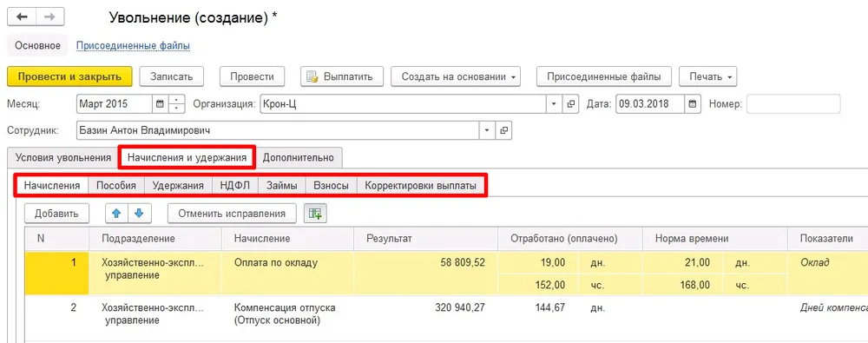Select the Начисления sub-tab

point(52,186)
